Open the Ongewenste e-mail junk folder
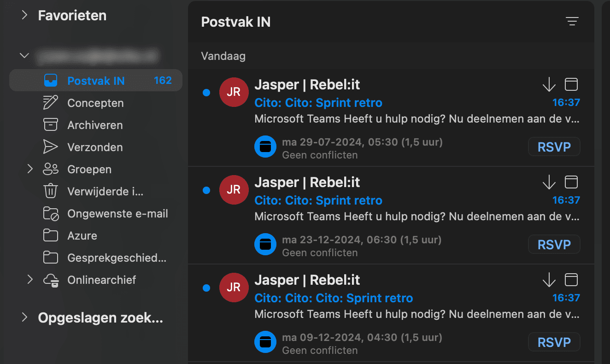Viewport: 610px width, 364px height. click(117, 213)
